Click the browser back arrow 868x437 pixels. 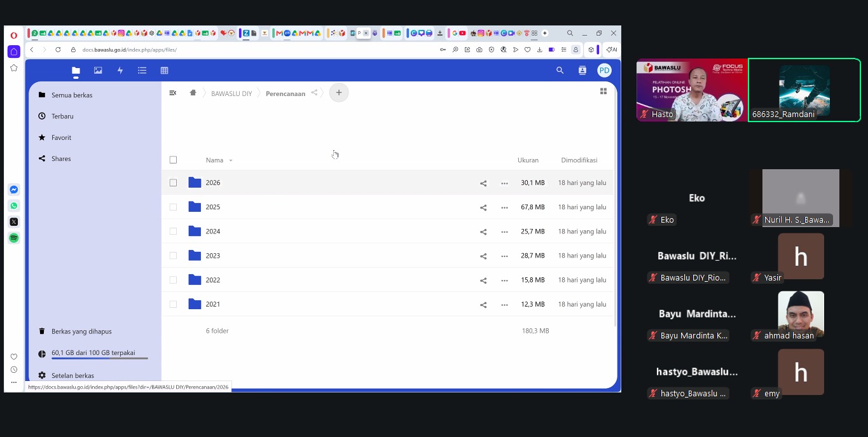click(x=32, y=50)
